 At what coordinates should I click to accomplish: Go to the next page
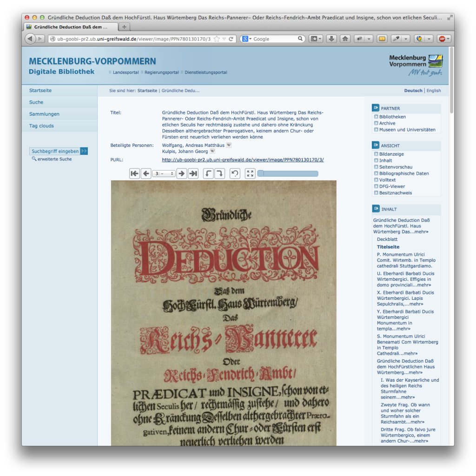[182, 174]
